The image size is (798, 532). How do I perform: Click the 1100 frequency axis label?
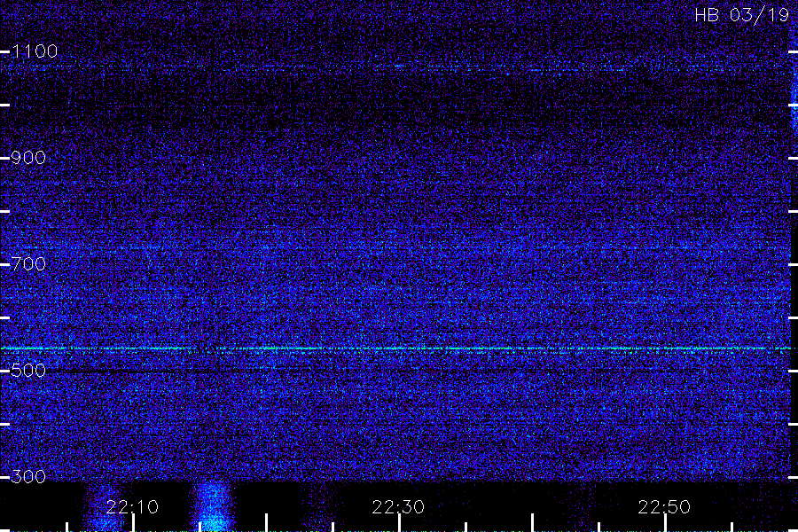[35, 51]
